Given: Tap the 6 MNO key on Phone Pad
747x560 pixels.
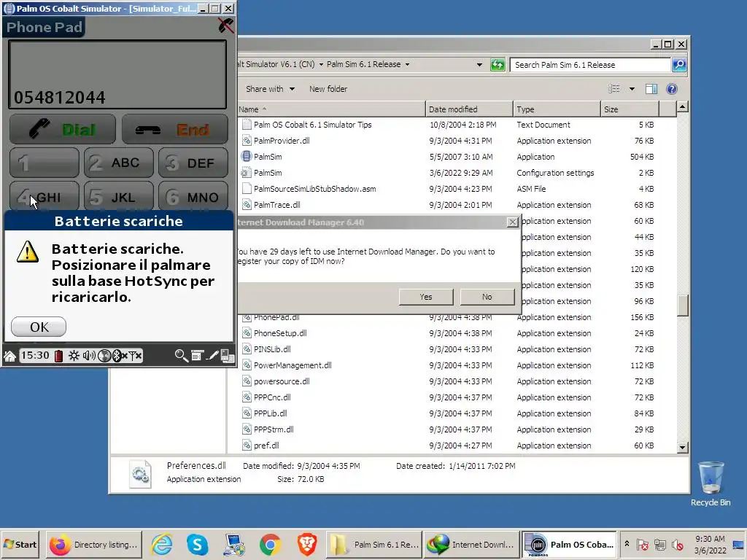Looking at the screenshot, I should click(x=193, y=196).
